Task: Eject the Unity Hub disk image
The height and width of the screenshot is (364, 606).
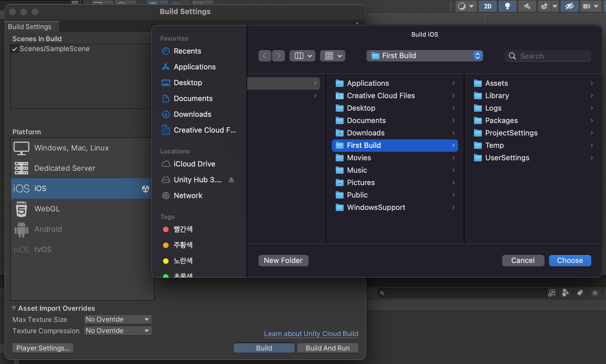Action: [x=231, y=180]
